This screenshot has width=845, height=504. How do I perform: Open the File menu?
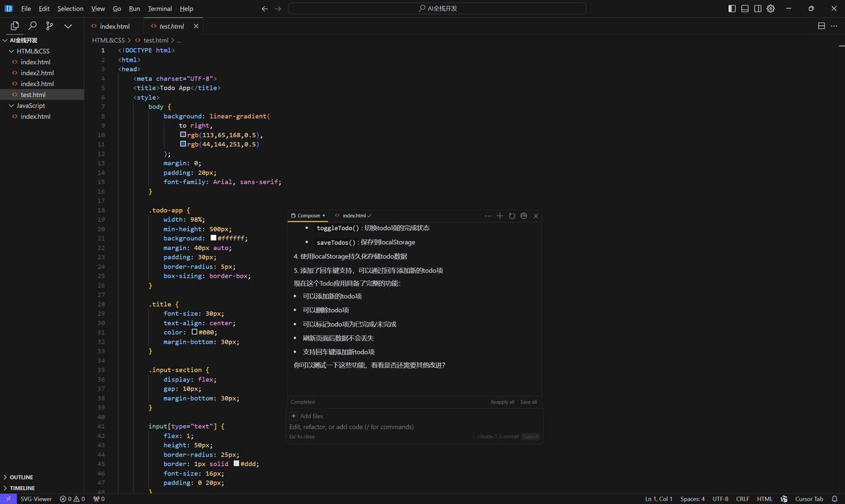(26, 9)
